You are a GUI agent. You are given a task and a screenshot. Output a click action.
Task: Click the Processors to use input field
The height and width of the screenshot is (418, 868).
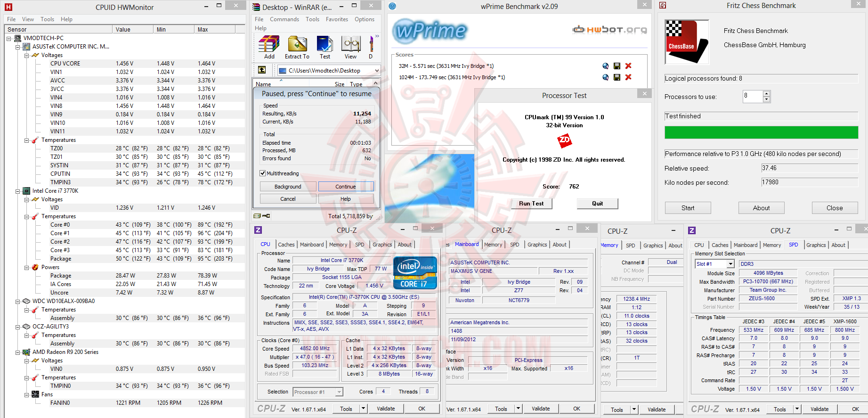[753, 97]
